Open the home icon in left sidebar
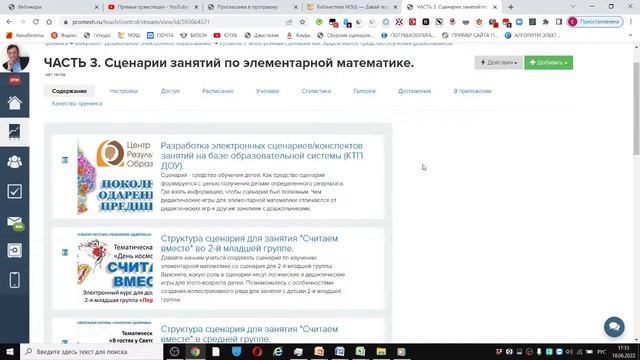The image size is (640, 360). pyautogui.click(x=15, y=102)
